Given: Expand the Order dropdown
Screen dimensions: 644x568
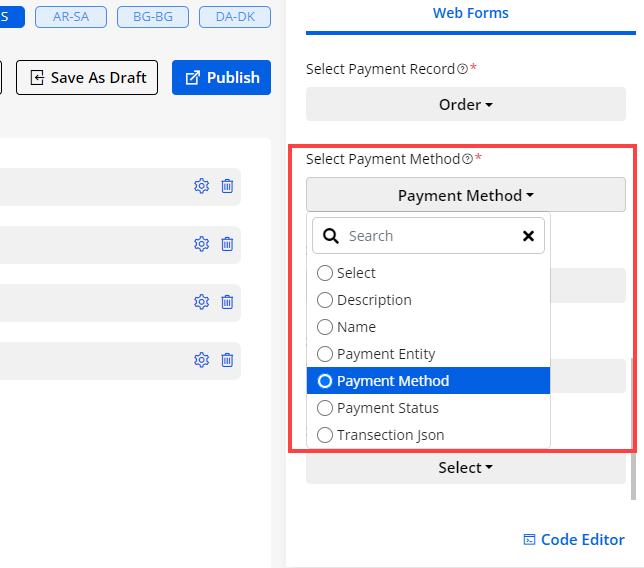Looking at the screenshot, I should (466, 104).
